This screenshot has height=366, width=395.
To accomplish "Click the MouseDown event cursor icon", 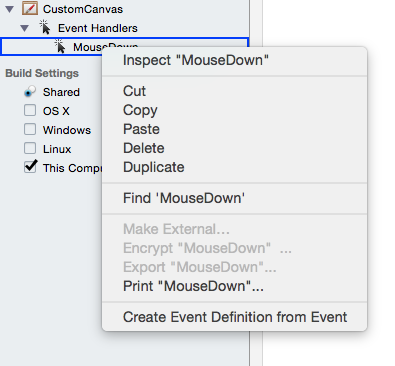I will [60, 46].
